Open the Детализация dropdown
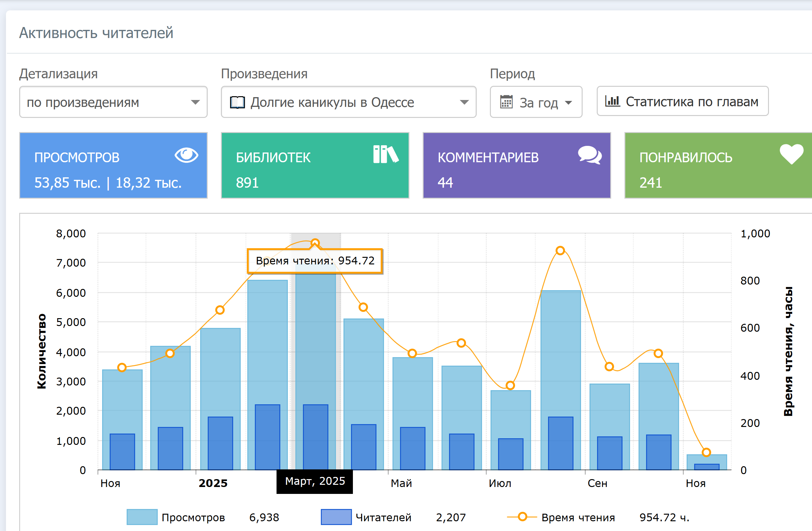Viewport: 812px width, 531px height. point(113,102)
